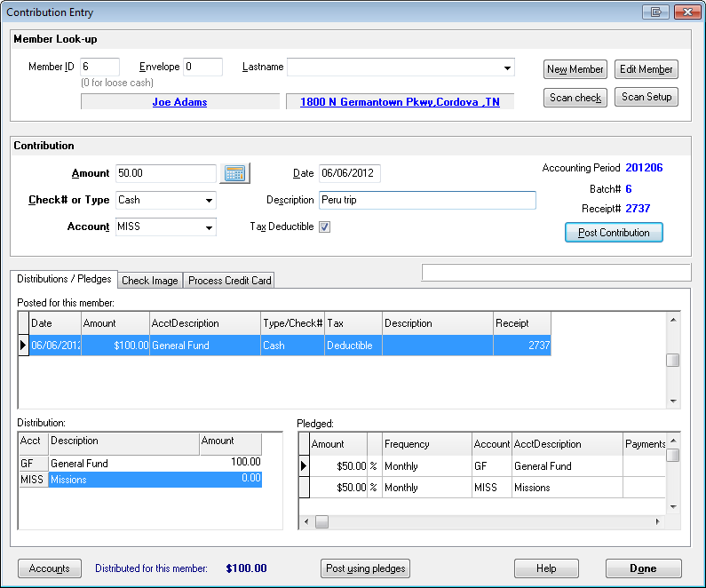Screen dimensions: 706x588
Task: Select the GF General Fund distribution row
Action: click(x=140, y=464)
